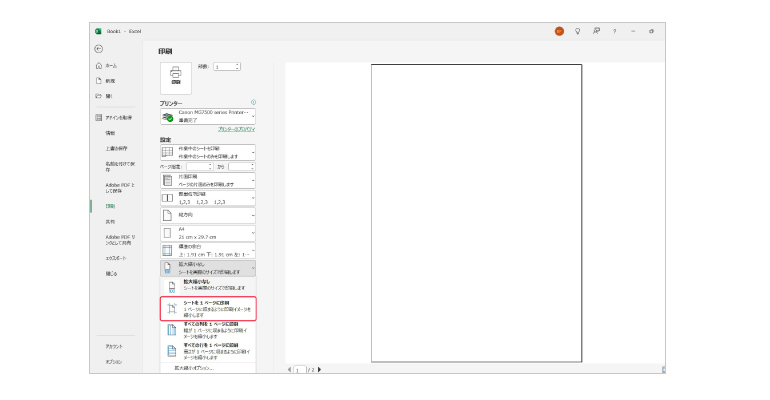Open 片面印刷 one-sided dropdown
This screenshot has width=770, height=400.
tap(208, 180)
